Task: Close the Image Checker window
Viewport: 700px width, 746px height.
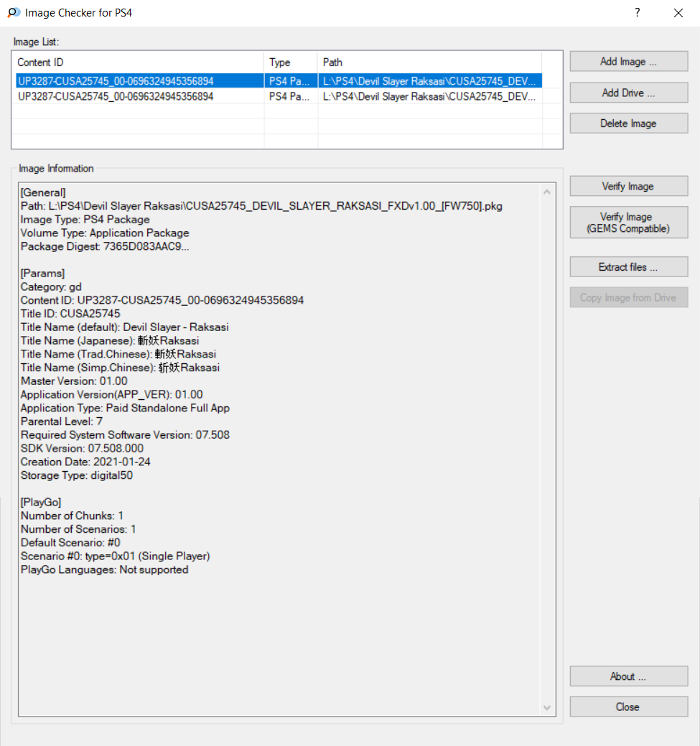Action: coord(678,13)
